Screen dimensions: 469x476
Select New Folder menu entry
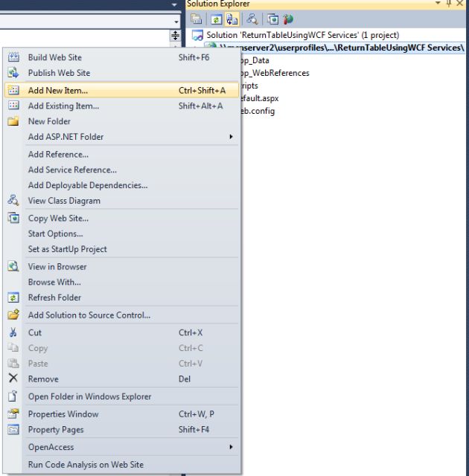click(x=122, y=121)
